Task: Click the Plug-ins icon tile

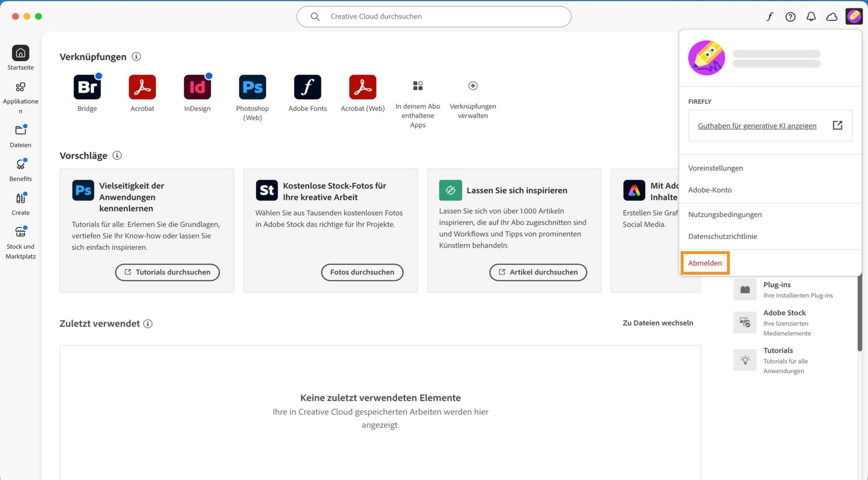Action: point(745,290)
